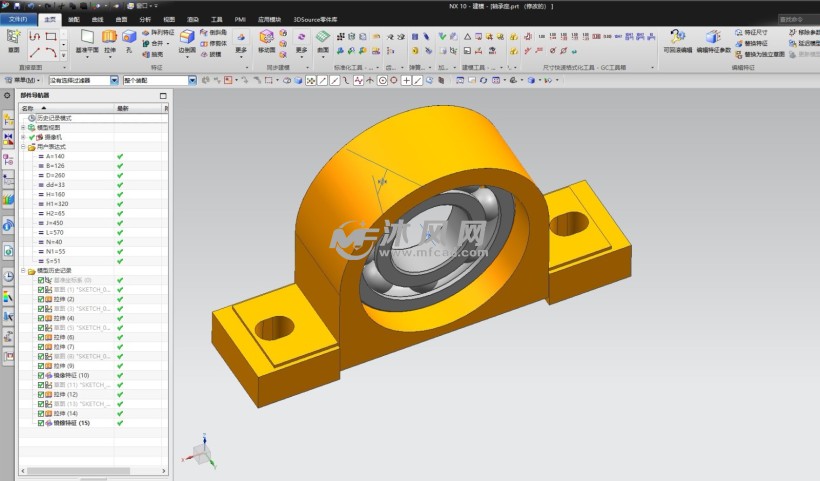This screenshot has width=820, height=481.
Task: Uncheck the 拉伸 (7) feature checkbox
Action: coord(41,347)
